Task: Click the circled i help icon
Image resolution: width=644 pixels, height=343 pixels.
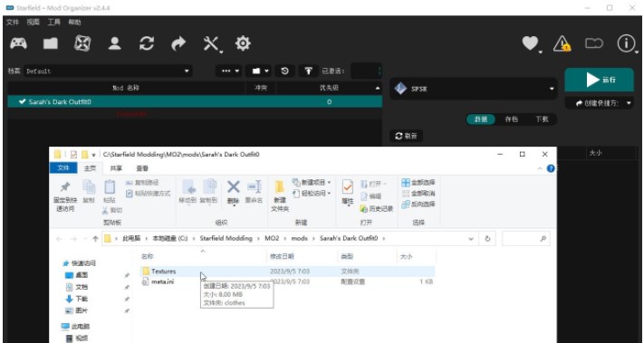Action: pyautogui.click(x=626, y=43)
